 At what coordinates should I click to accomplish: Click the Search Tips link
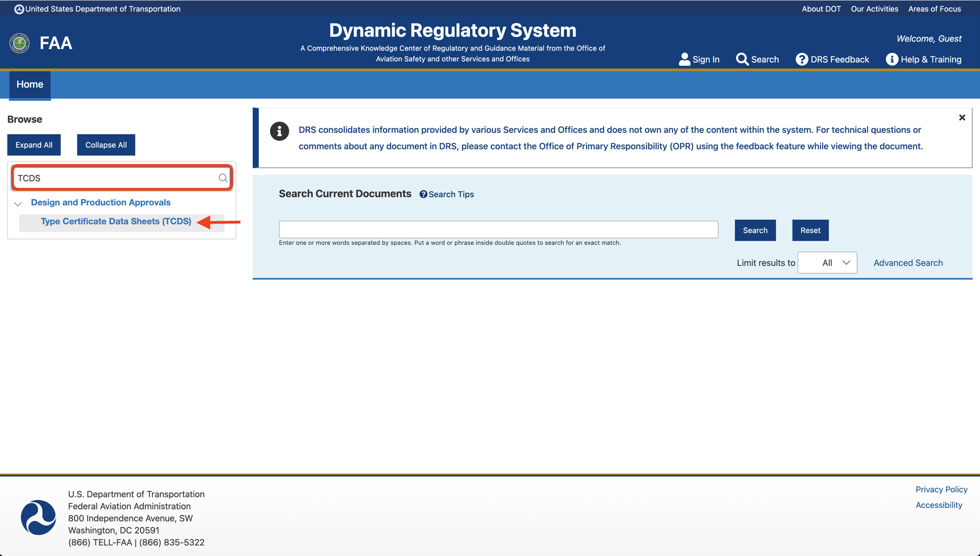click(446, 194)
